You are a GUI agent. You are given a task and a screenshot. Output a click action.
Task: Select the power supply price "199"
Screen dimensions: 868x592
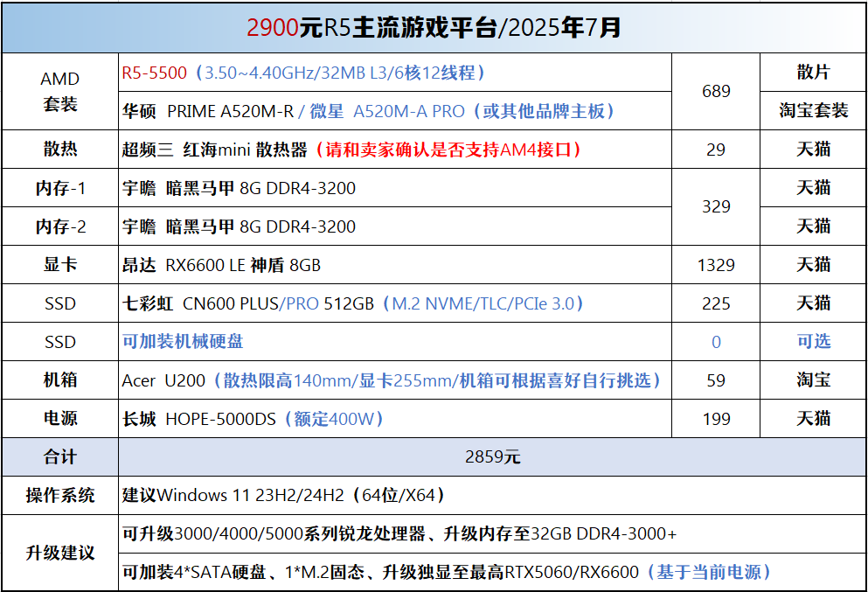tap(716, 419)
